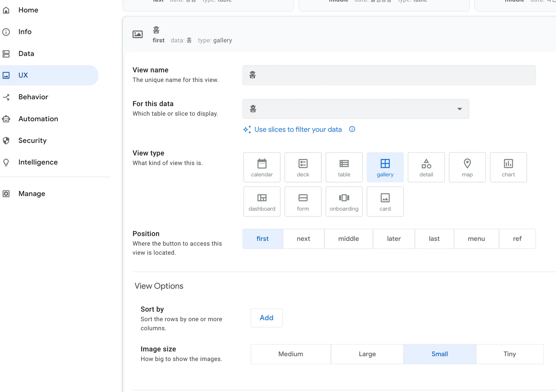Open the For this data dropdown
The image size is (556, 392).
point(355,109)
